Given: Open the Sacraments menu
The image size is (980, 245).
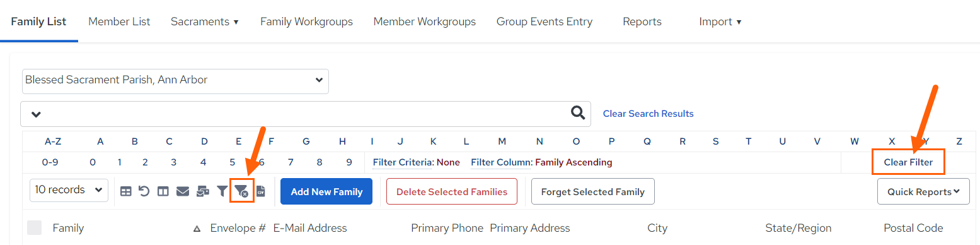Looking at the screenshot, I should (x=205, y=21).
